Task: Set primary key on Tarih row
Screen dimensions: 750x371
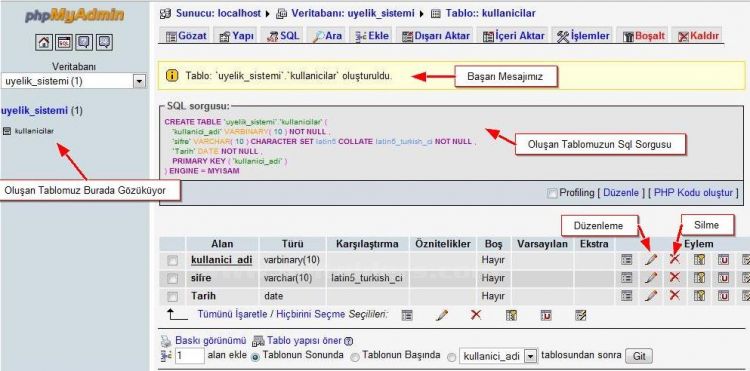Action: pos(699,295)
